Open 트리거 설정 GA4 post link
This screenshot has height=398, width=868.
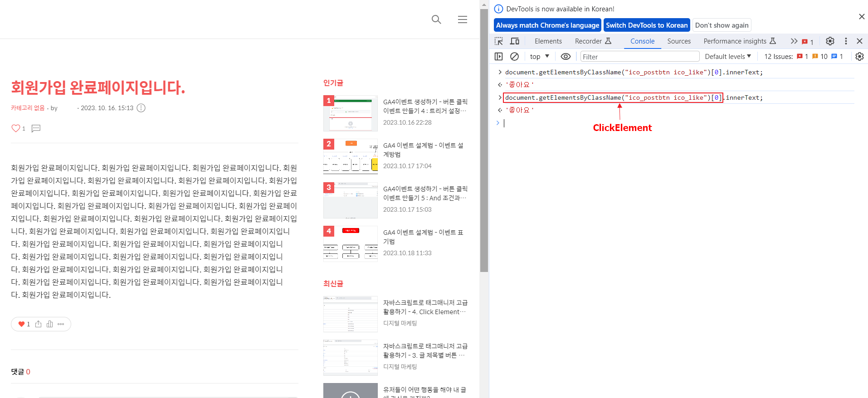425,106
